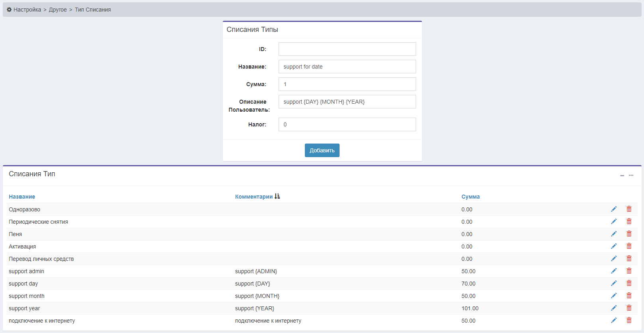Click the 'Название' text field
This screenshot has height=333, width=644.
[x=347, y=67]
